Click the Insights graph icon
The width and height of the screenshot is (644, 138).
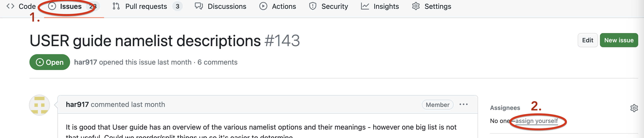coord(365,6)
